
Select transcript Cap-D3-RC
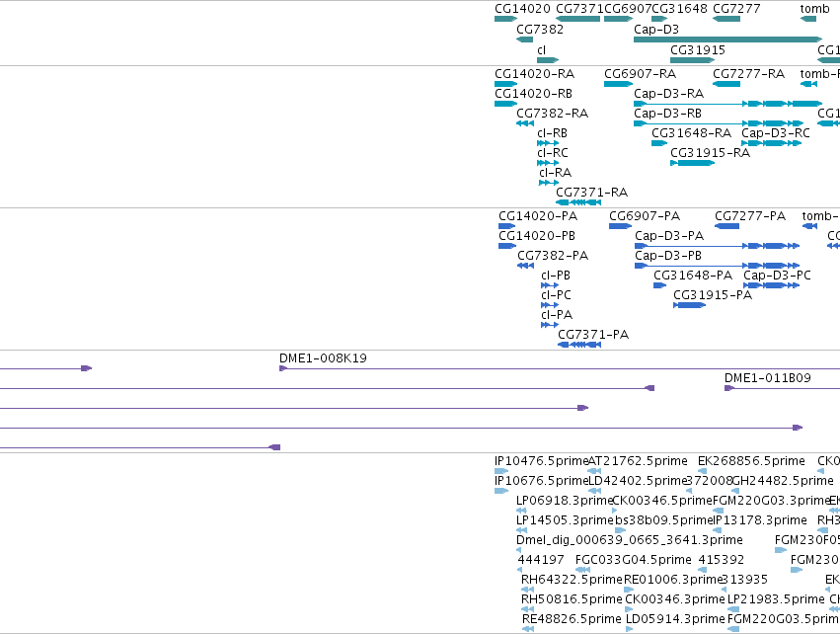772,143
